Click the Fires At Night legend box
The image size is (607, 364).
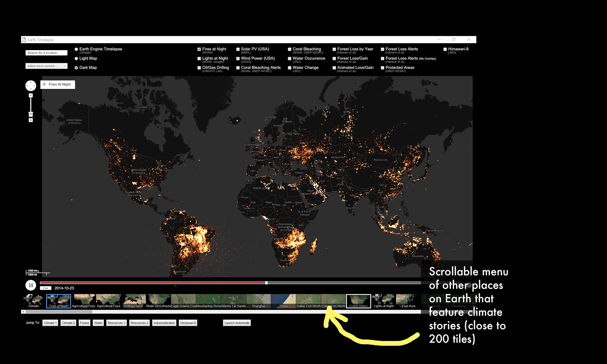[x=58, y=84]
